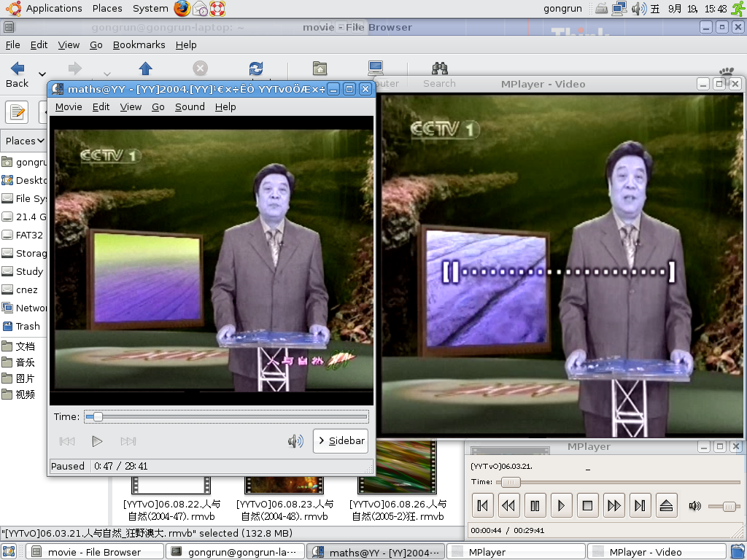Select file [YYTvO]06.08.26.人与自然(2005-2)狂.rmvb
This screenshot has width=747, height=560.
[398, 510]
